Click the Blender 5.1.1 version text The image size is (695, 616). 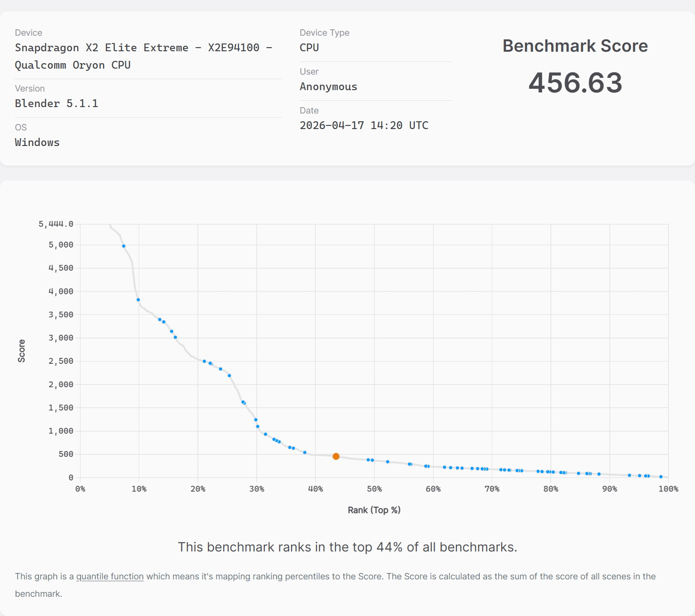tap(56, 103)
